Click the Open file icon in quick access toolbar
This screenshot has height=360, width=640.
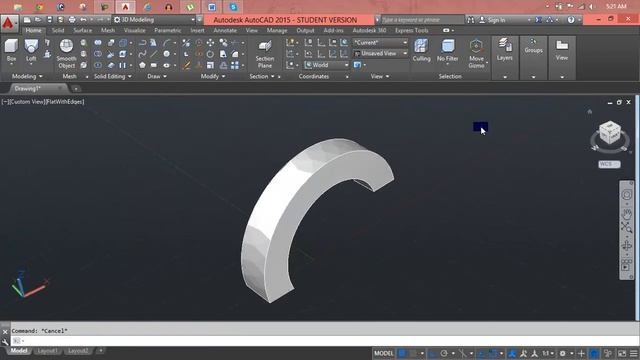click(38, 20)
